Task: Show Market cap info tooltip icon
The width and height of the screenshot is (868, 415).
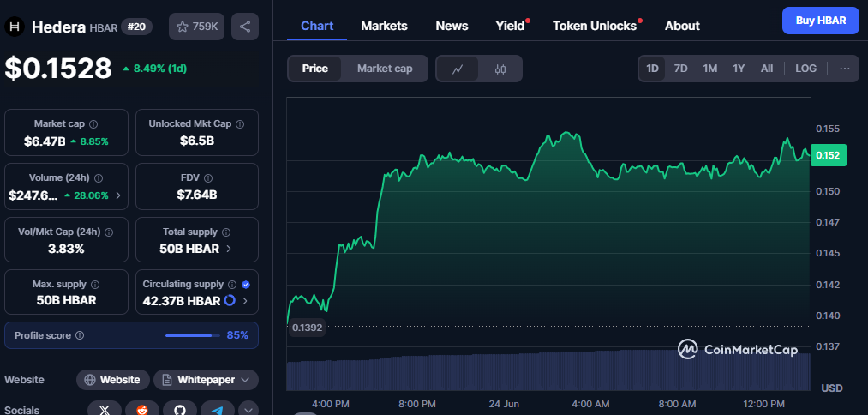Action: pos(93,124)
